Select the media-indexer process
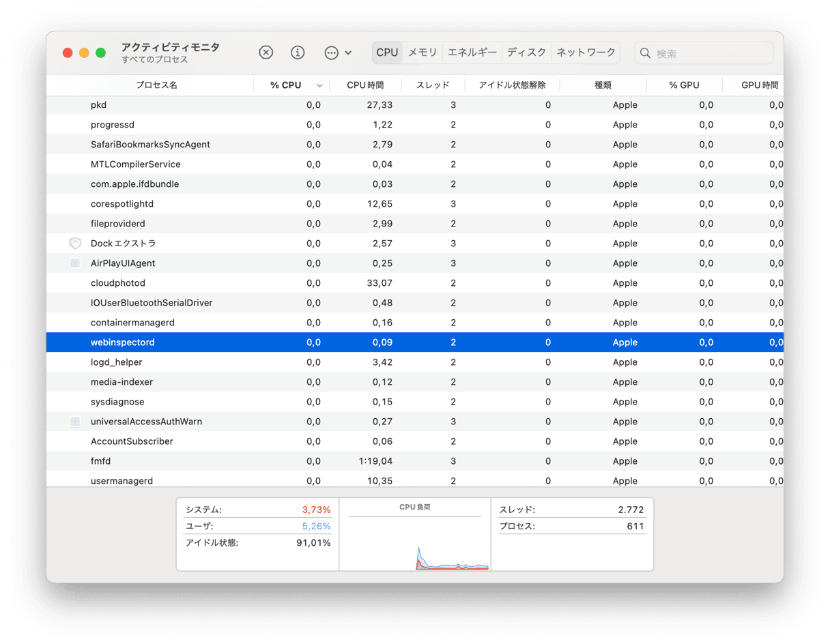This screenshot has height=644, width=830. tap(121, 382)
